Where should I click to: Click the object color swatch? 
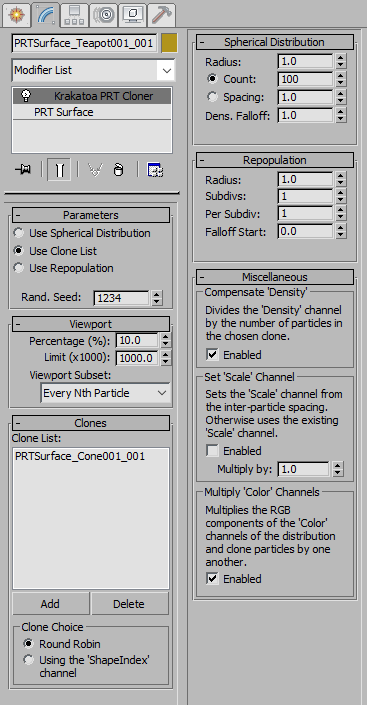(169, 44)
